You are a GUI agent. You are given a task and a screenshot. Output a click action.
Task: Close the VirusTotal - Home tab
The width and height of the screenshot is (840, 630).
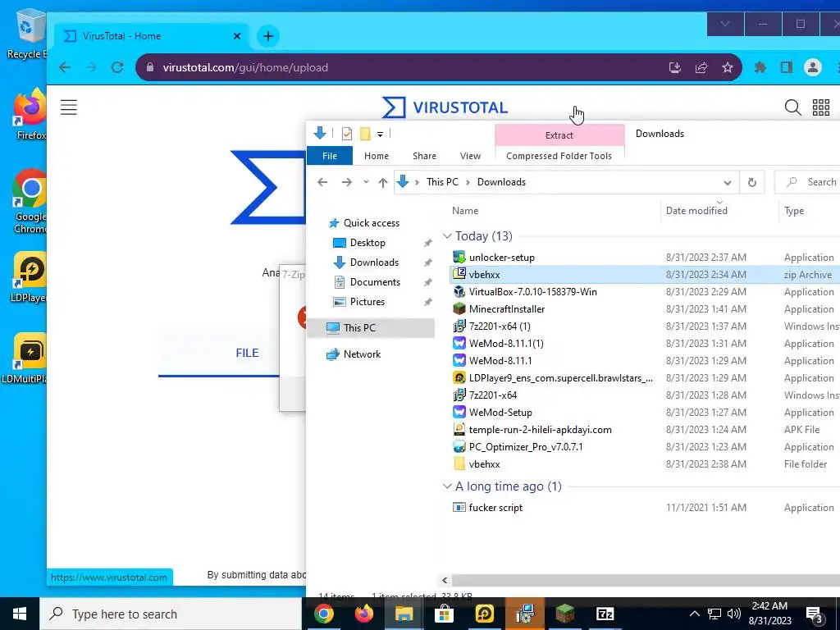237,36
